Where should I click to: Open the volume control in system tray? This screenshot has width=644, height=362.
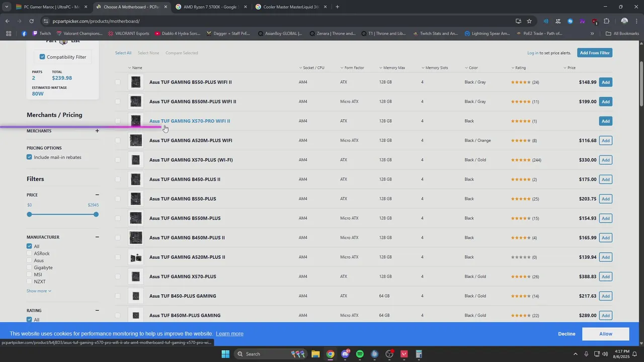click(605, 354)
